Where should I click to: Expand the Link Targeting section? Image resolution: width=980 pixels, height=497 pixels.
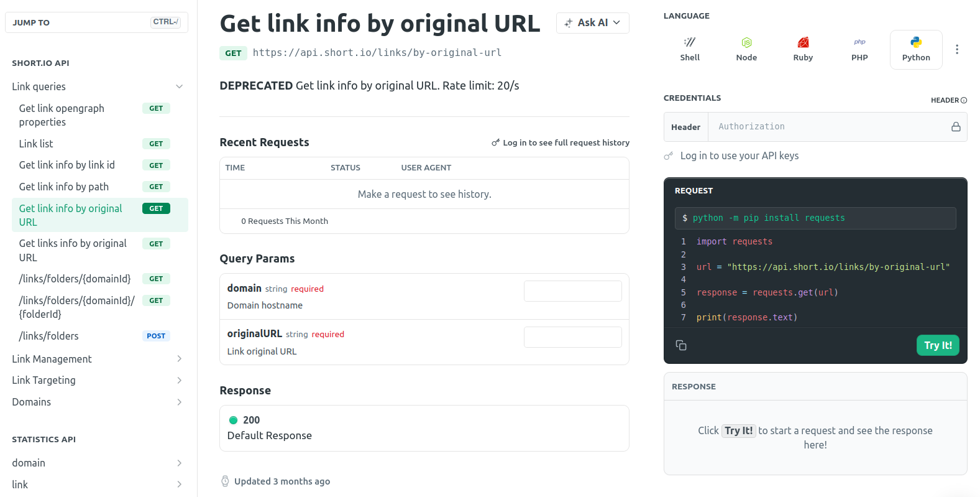point(180,380)
